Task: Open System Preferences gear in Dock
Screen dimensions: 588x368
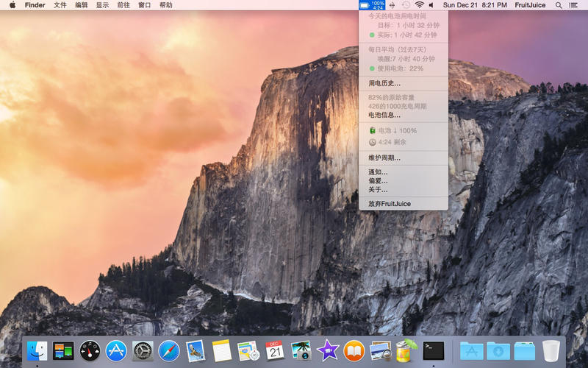Action: point(143,351)
